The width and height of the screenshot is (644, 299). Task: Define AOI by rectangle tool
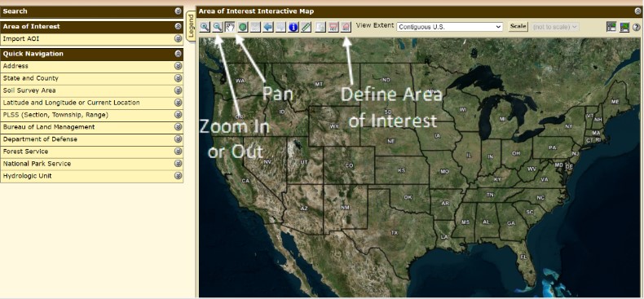pos(333,27)
